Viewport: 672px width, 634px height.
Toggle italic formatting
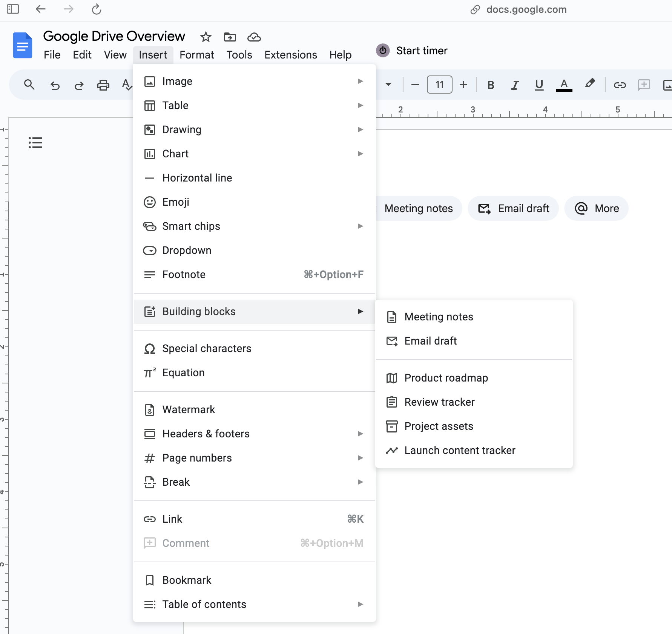[515, 85]
